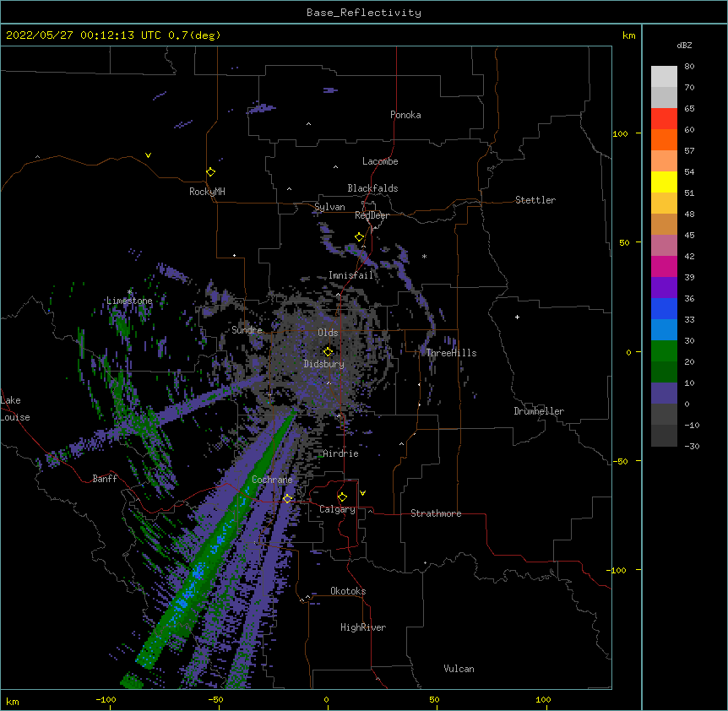Click the light orange 54-57 dBZ swatch
The width and height of the screenshot is (728, 711).
664,161
